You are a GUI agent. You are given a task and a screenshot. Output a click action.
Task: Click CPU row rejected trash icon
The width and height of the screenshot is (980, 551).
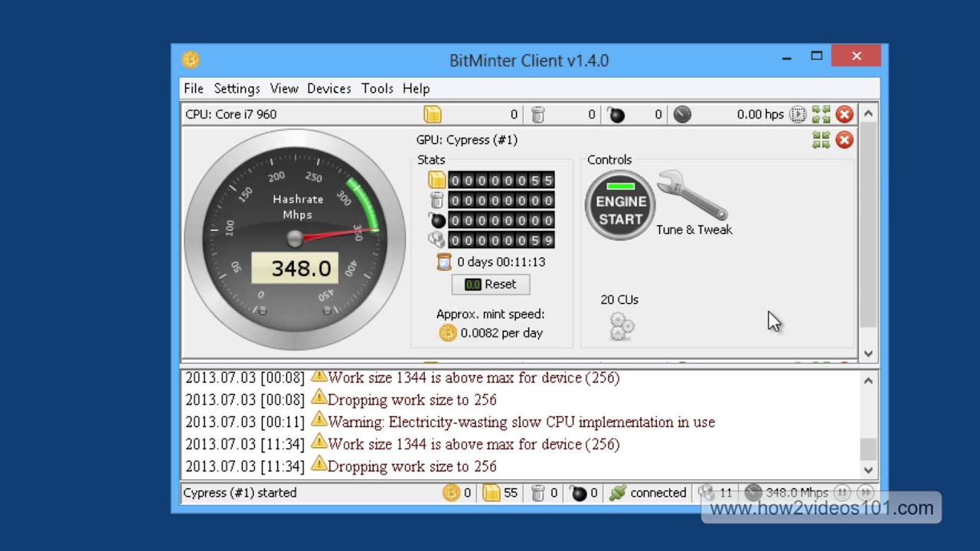point(538,115)
